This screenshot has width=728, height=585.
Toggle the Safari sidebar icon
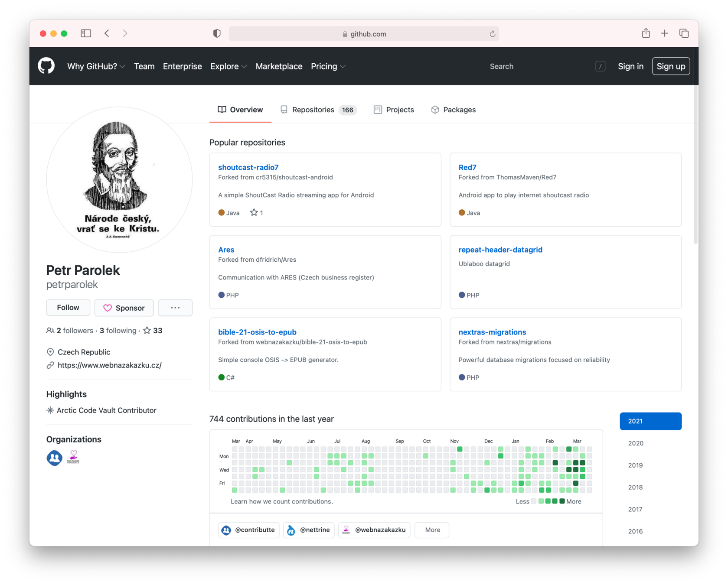pyautogui.click(x=86, y=33)
